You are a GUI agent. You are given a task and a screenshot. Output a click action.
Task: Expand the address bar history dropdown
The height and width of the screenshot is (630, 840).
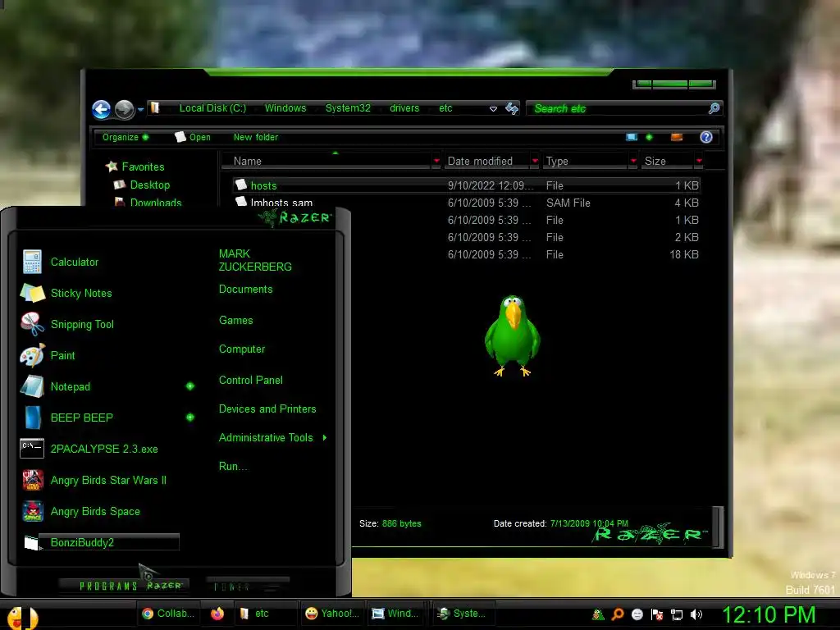click(493, 109)
